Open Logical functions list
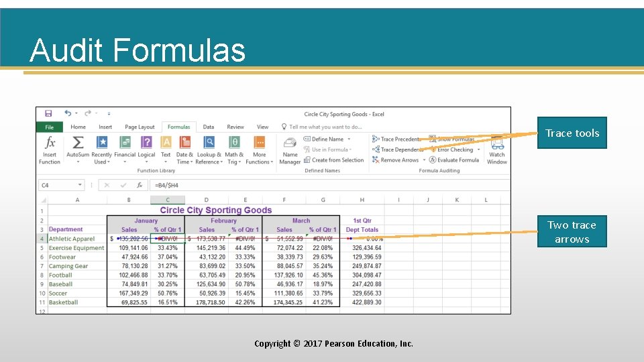This screenshot has width=644, height=362. [146, 150]
